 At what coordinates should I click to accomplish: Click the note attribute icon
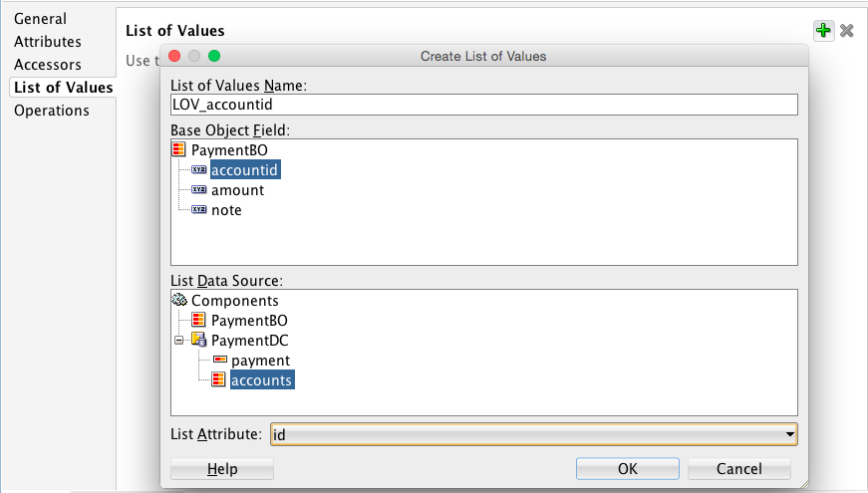[x=198, y=210]
